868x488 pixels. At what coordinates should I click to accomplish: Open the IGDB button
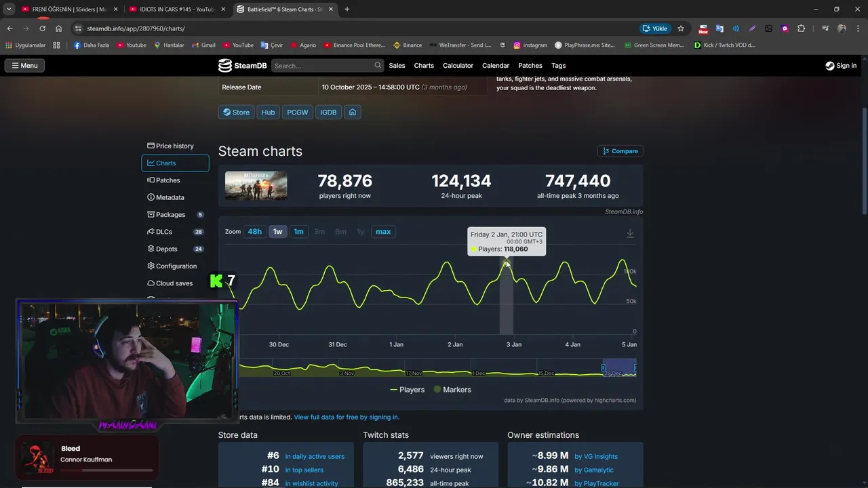328,113
